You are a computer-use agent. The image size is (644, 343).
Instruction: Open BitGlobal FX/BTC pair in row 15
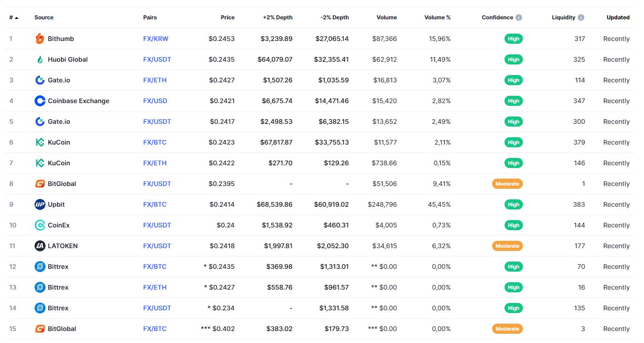pyautogui.click(x=155, y=329)
